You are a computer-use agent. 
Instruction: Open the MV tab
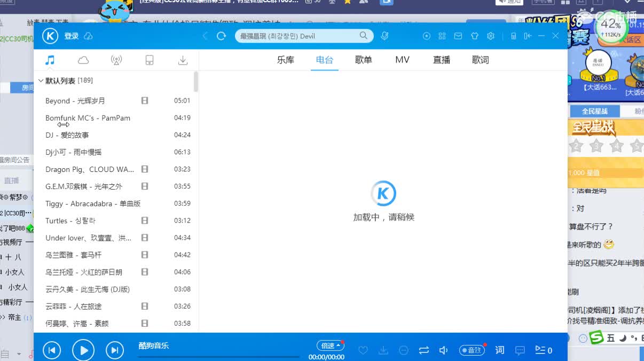[403, 60]
